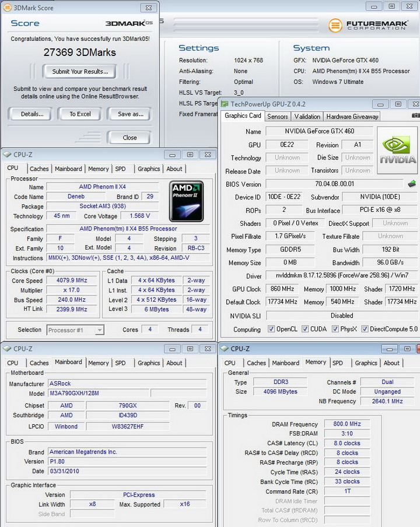This screenshot has height=527, width=420.
Task: Toggle the OpenCL checkbox in GPU-Z
Action: [271, 329]
